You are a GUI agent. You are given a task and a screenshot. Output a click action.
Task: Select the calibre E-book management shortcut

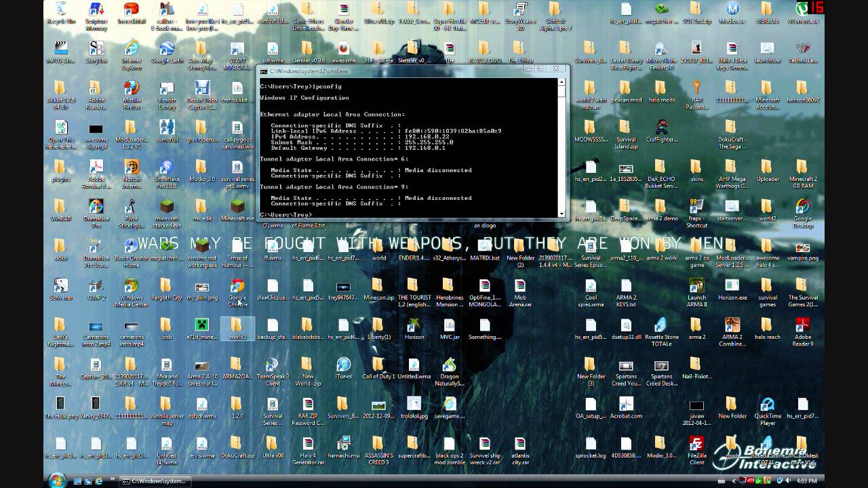(167, 15)
